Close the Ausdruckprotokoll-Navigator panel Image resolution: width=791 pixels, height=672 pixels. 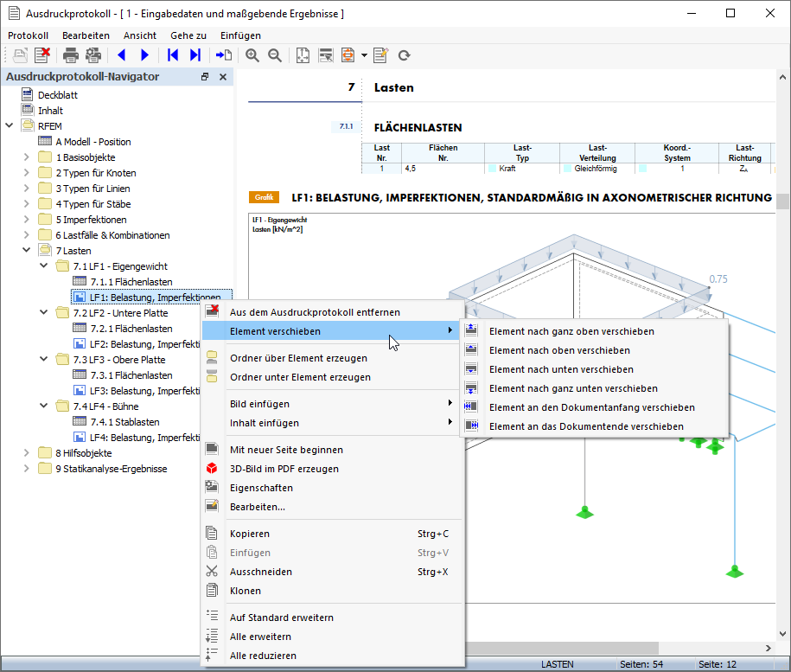(x=223, y=77)
